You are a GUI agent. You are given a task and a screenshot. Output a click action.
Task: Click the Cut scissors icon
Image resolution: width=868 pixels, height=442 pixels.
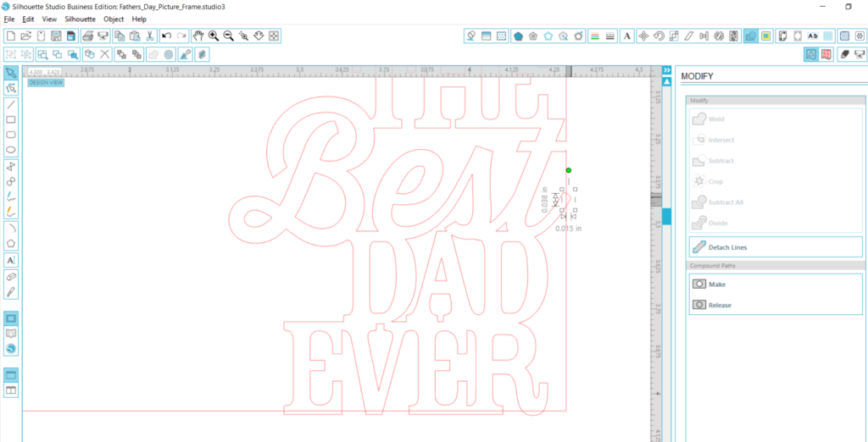pos(149,36)
